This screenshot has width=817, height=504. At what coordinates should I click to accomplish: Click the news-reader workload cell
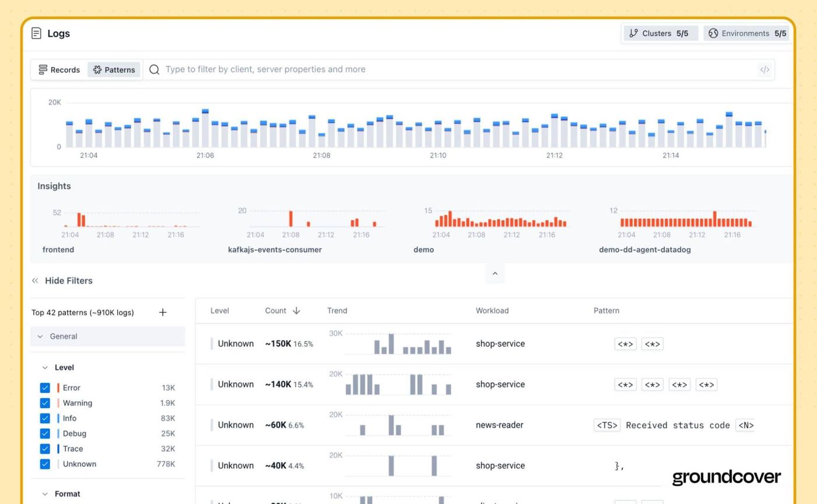[x=500, y=425]
